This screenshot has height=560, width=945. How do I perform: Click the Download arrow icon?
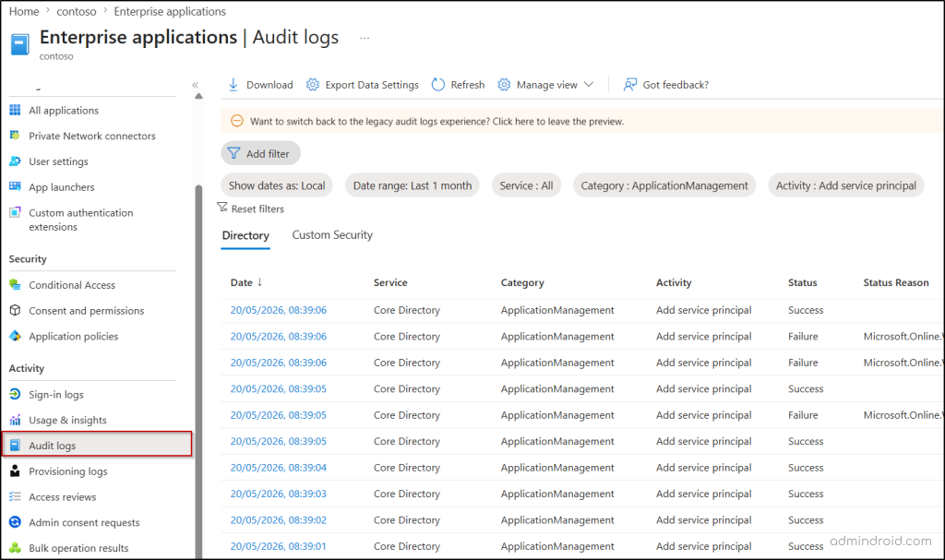point(233,85)
